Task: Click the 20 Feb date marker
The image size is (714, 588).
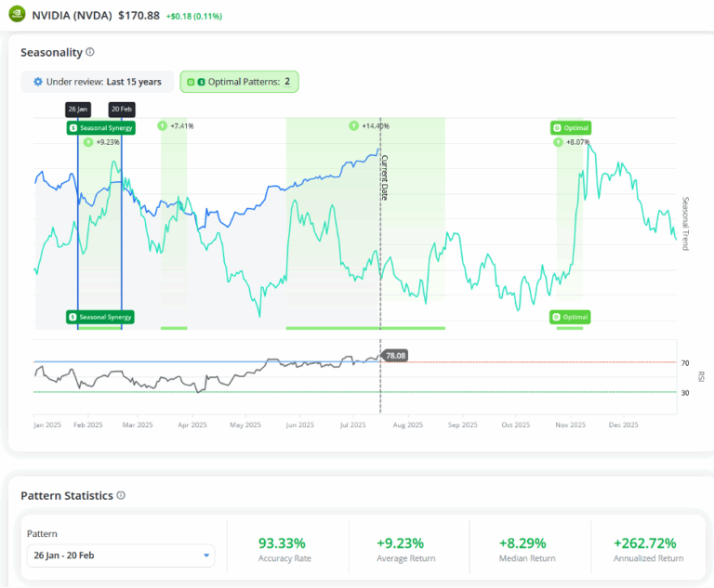Action: (x=122, y=110)
